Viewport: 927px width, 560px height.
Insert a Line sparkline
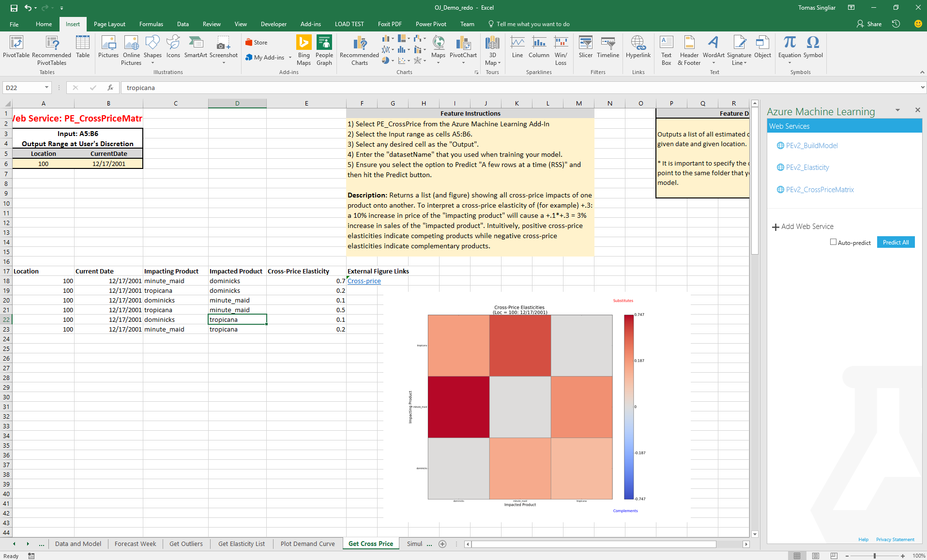[x=517, y=47]
